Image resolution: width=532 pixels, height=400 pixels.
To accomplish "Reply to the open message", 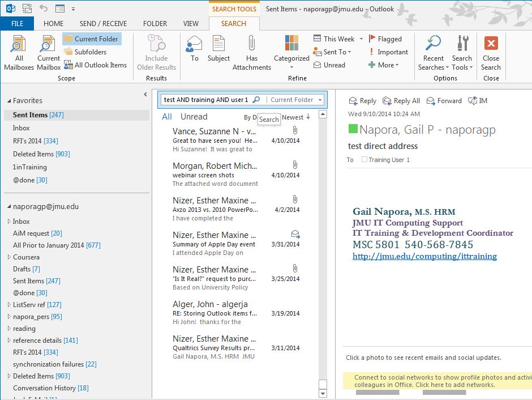I will coord(363,101).
